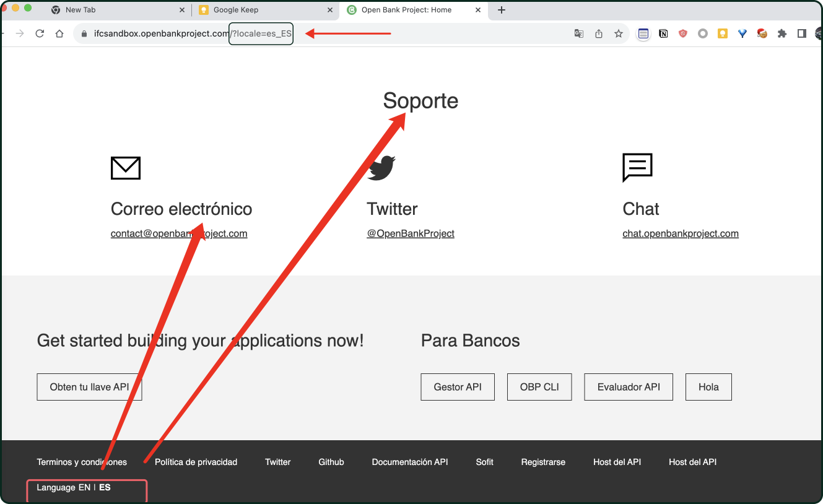Click the Twitter bird icon

pos(381,168)
